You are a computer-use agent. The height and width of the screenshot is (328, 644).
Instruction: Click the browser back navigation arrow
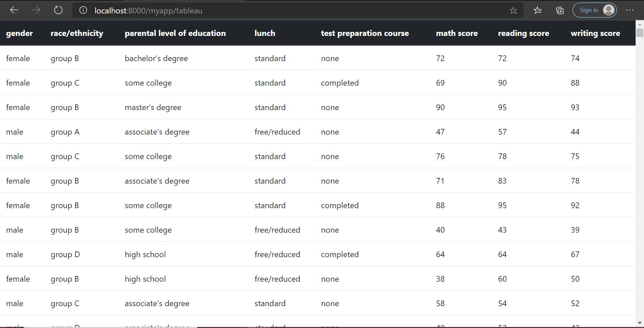(x=14, y=10)
